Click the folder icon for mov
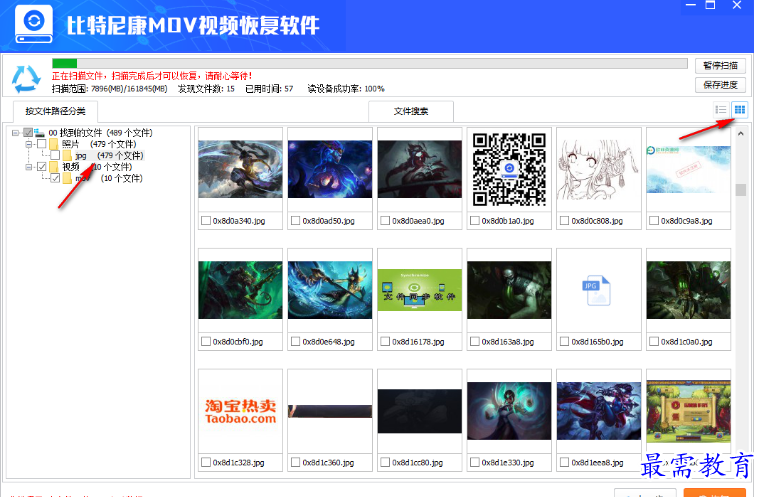The image size is (762, 497). (67, 178)
